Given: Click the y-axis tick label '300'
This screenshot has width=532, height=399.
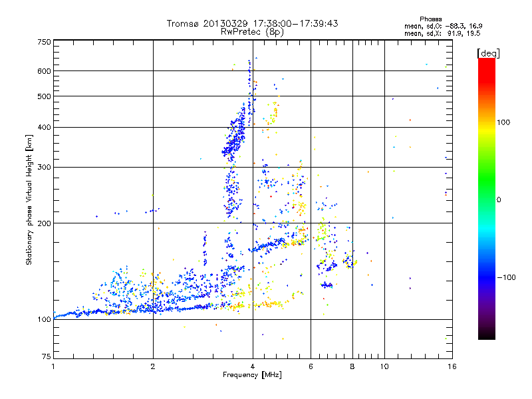Looking at the screenshot, I should [x=44, y=168].
